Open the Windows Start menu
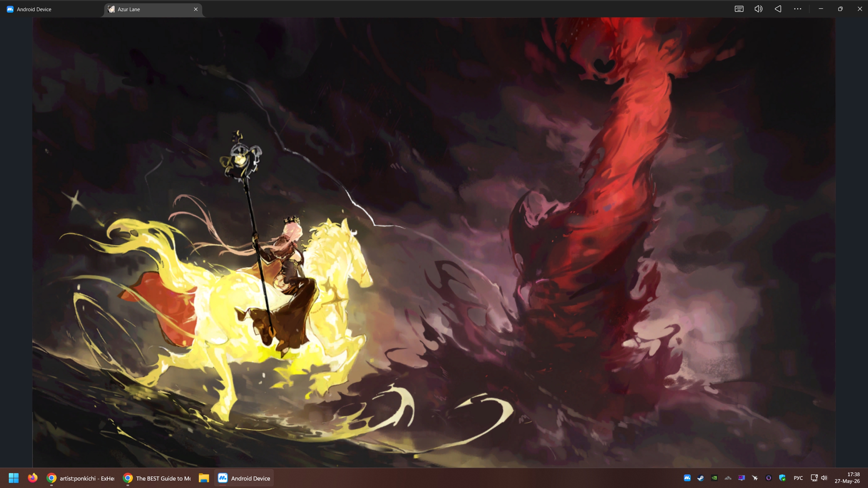Image resolution: width=868 pixels, height=488 pixels. click(x=14, y=478)
